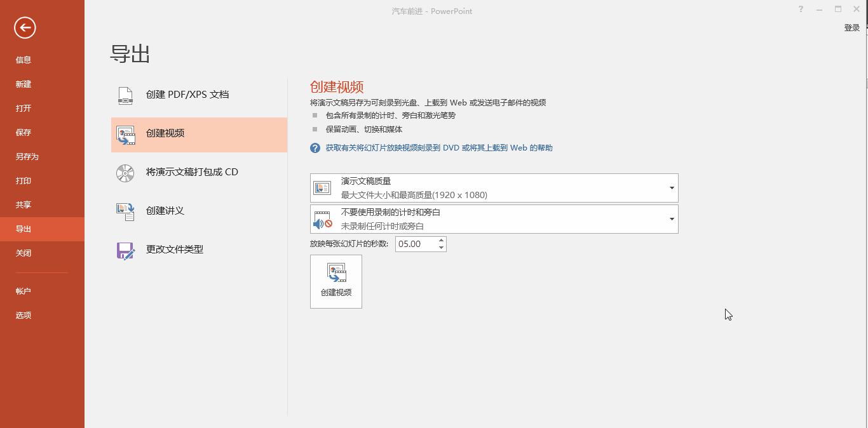Image resolution: width=868 pixels, height=428 pixels.
Task: Switch to 打印 in the sidebar
Action: coord(23,180)
